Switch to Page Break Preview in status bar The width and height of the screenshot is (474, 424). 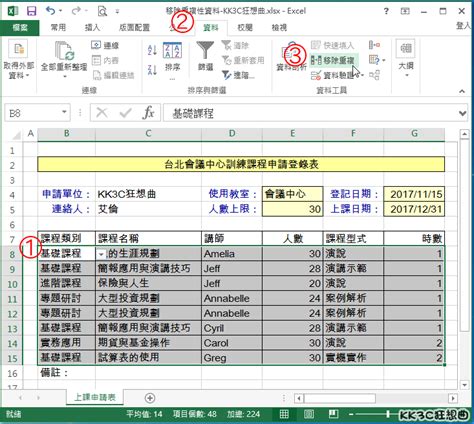coord(333,414)
